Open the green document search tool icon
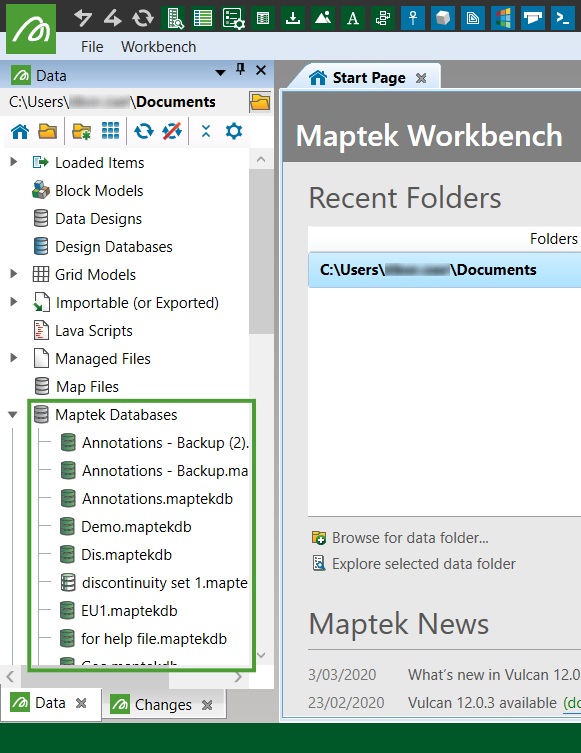This screenshot has width=581, height=753. point(173,18)
